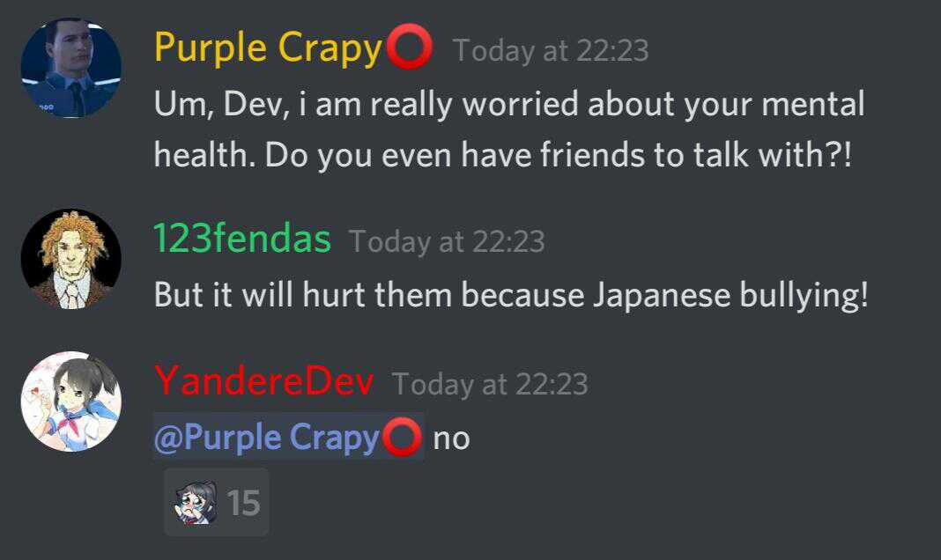Click the message about mental health worry

[509, 129]
